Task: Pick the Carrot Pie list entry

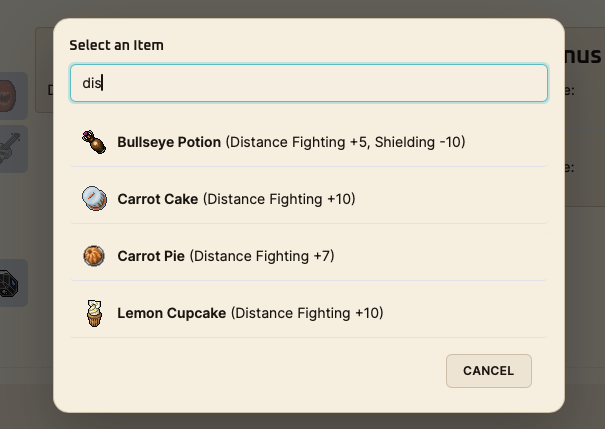Action: 150,256
